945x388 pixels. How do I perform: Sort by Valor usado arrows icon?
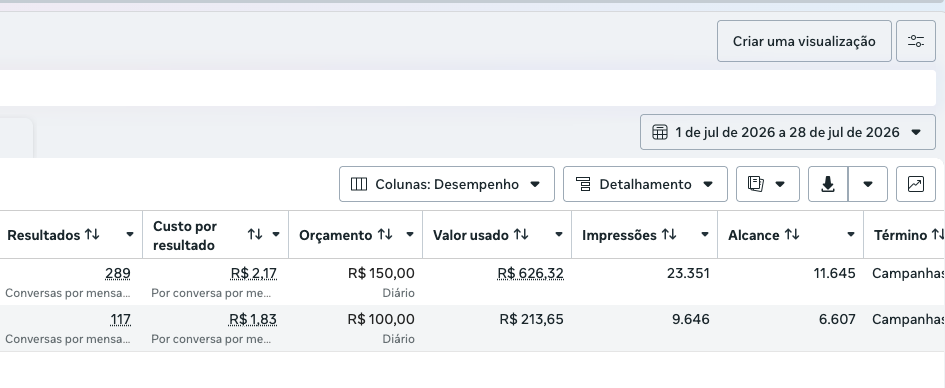tap(521, 234)
